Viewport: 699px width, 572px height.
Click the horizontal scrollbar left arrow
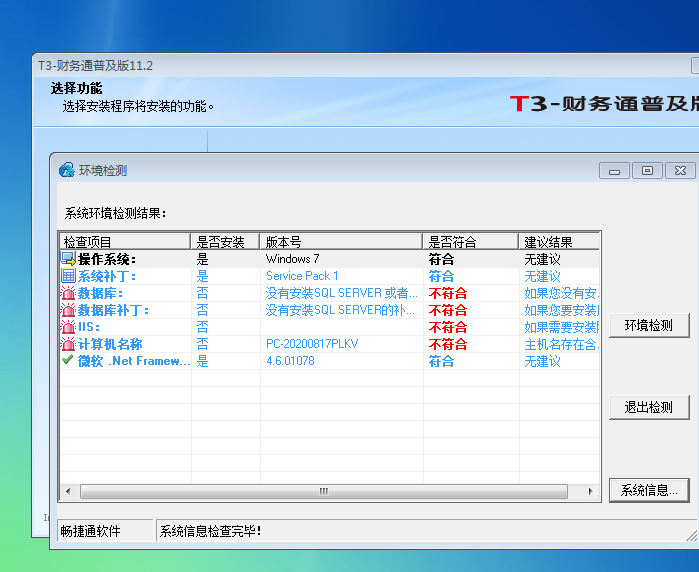[x=68, y=491]
